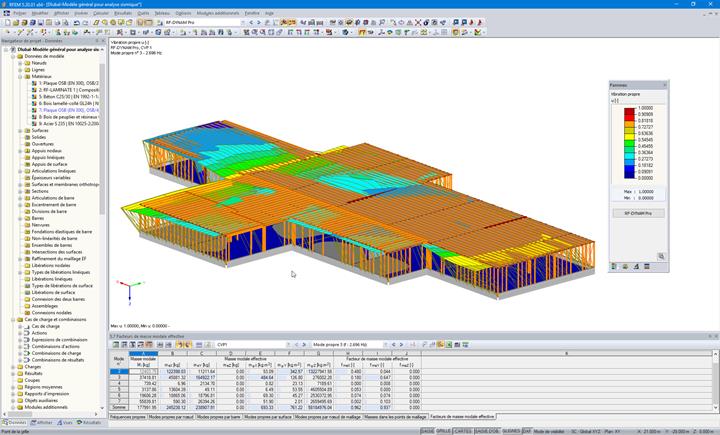Collapse the Données de modèle tree node
The height and width of the screenshot is (435, 720).
[13, 56]
